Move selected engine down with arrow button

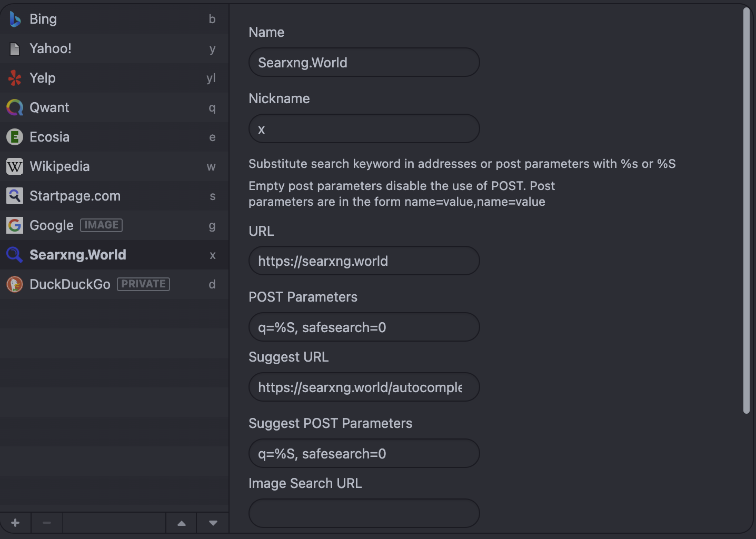tap(213, 523)
